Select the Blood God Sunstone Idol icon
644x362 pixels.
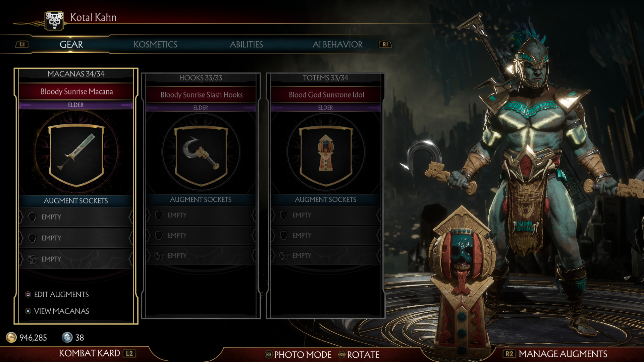click(326, 156)
